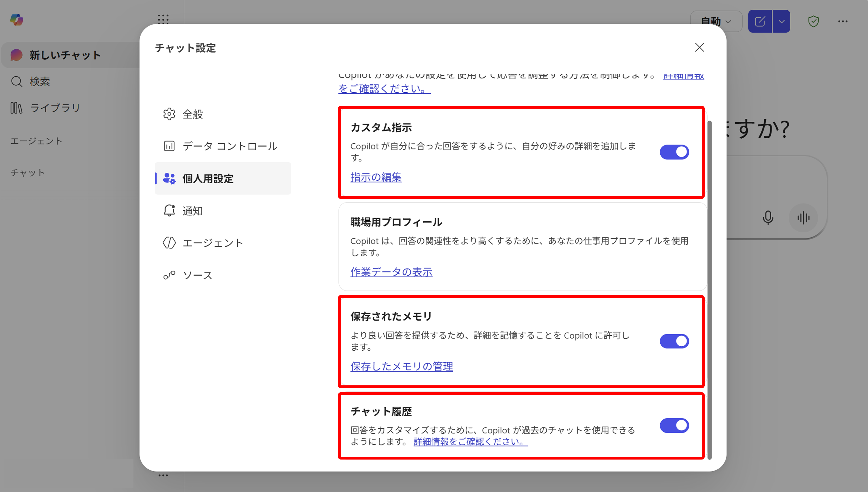Viewport: 868px width, 492px height.
Task: Click the カスタム指示 heading
Action: pyautogui.click(x=381, y=127)
